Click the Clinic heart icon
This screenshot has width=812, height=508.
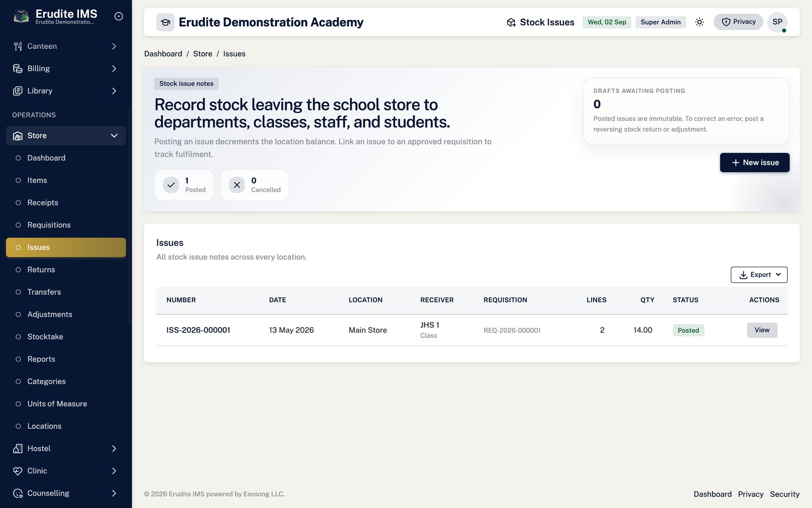coord(18,471)
